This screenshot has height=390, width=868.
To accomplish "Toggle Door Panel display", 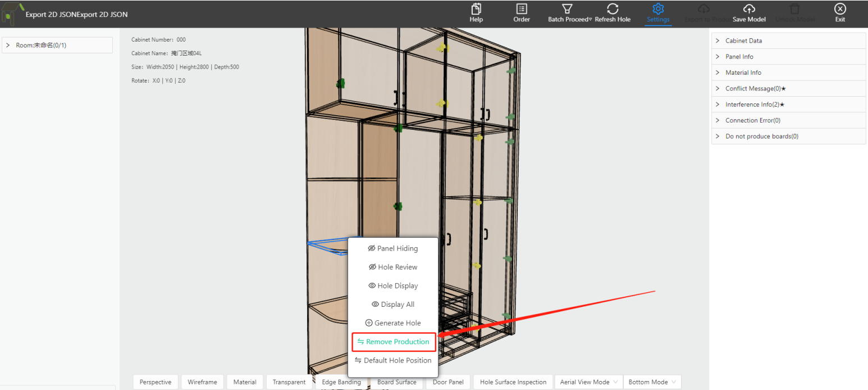I will click(448, 382).
